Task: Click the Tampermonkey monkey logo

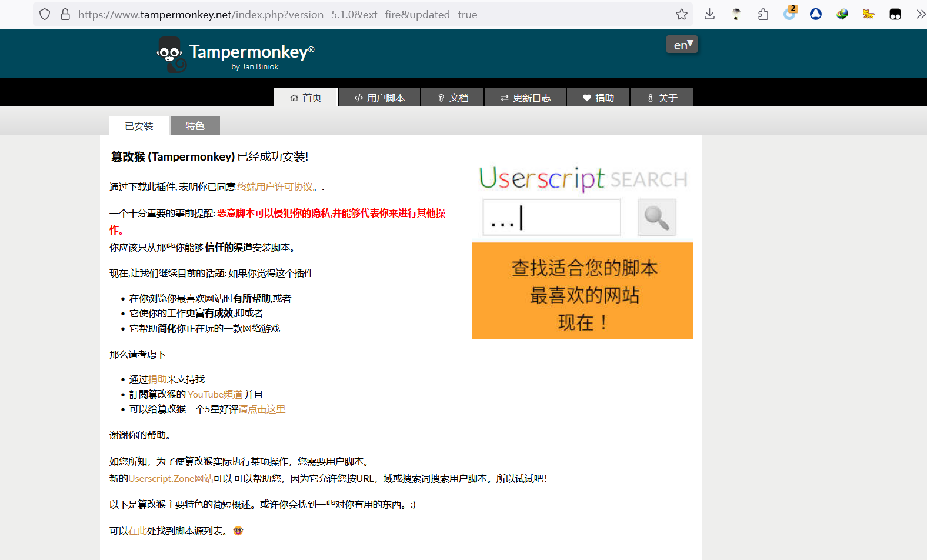Action: tap(171, 55)
